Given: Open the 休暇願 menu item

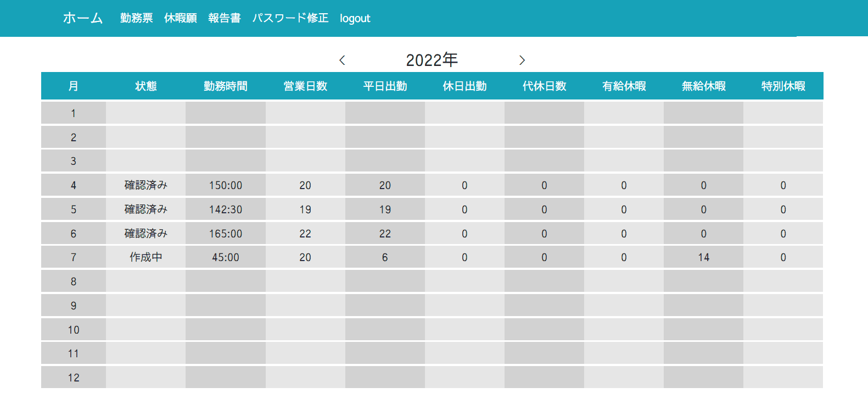Looking at the screenshot, I should (x=181, y=18).
